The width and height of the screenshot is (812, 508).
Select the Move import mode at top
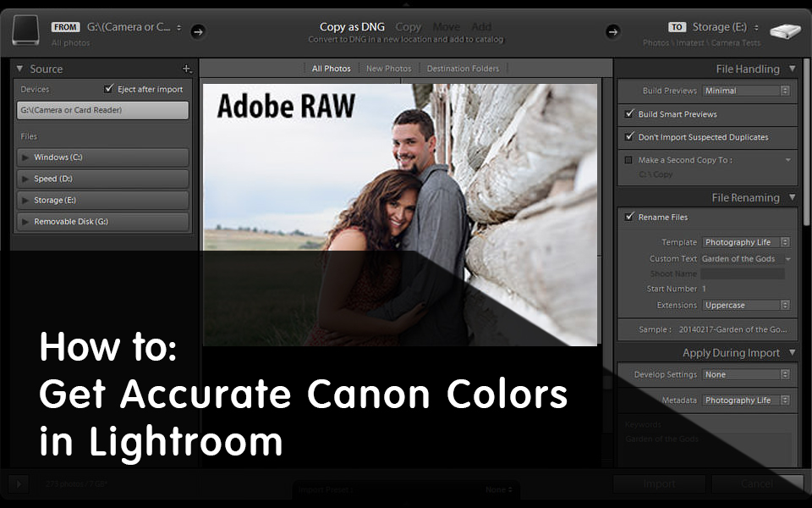pos(446,26)
